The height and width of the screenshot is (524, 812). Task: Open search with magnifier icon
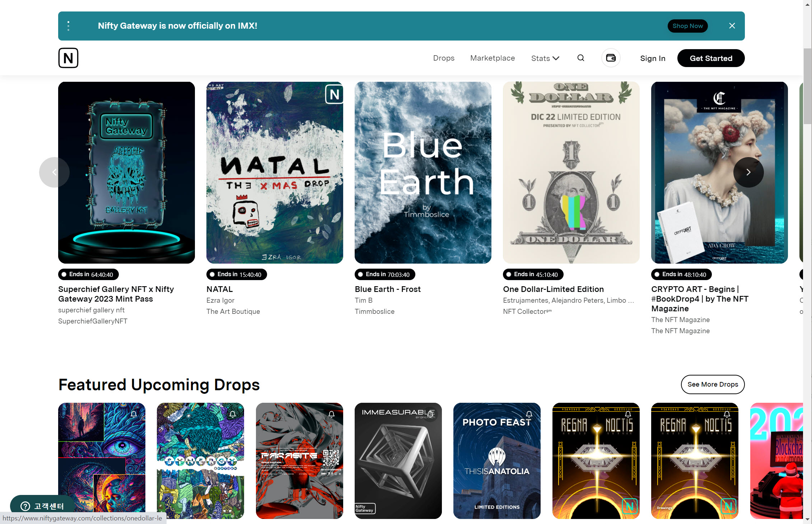(580, 58)
